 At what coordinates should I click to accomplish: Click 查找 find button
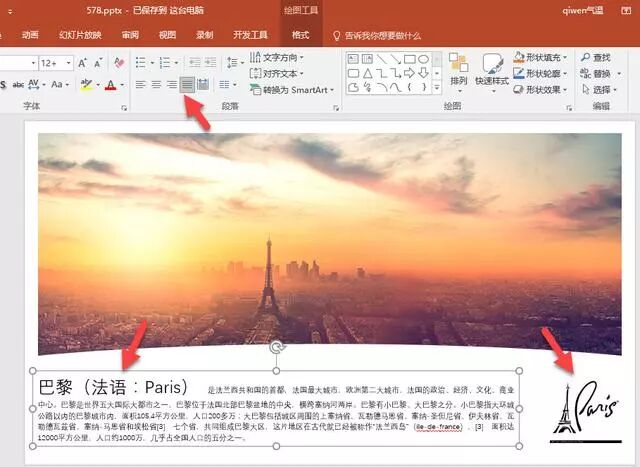click(x=596, y=58)
